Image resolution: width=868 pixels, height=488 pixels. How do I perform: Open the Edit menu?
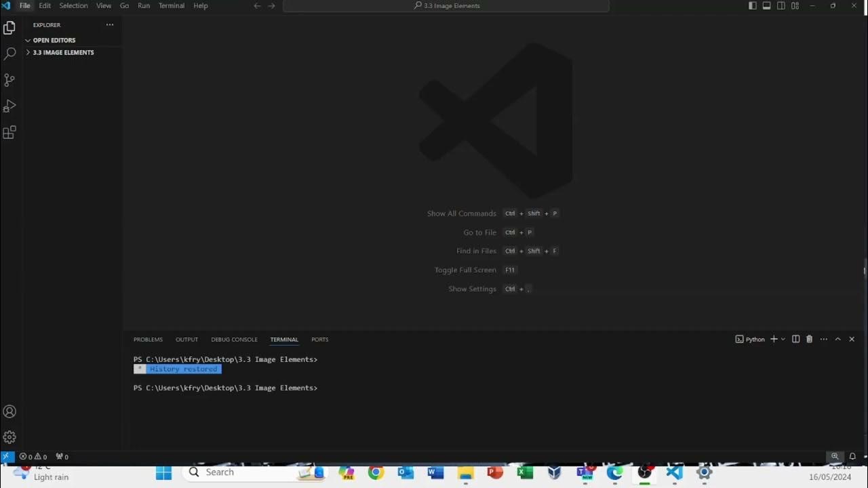click(45, 5)
